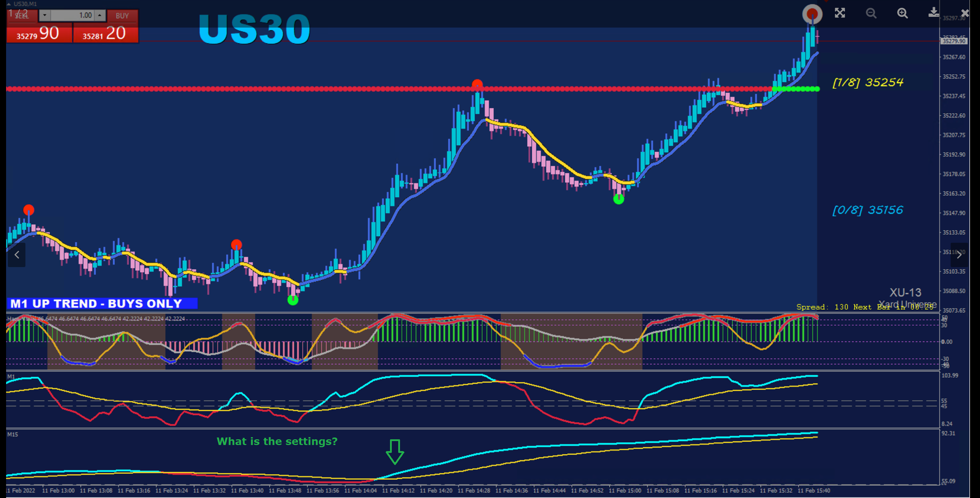Image resolution: width=980 pixels, height=498 pixels.
Task: Click the [1/8] 35254 level label
Action: [868, 82]
